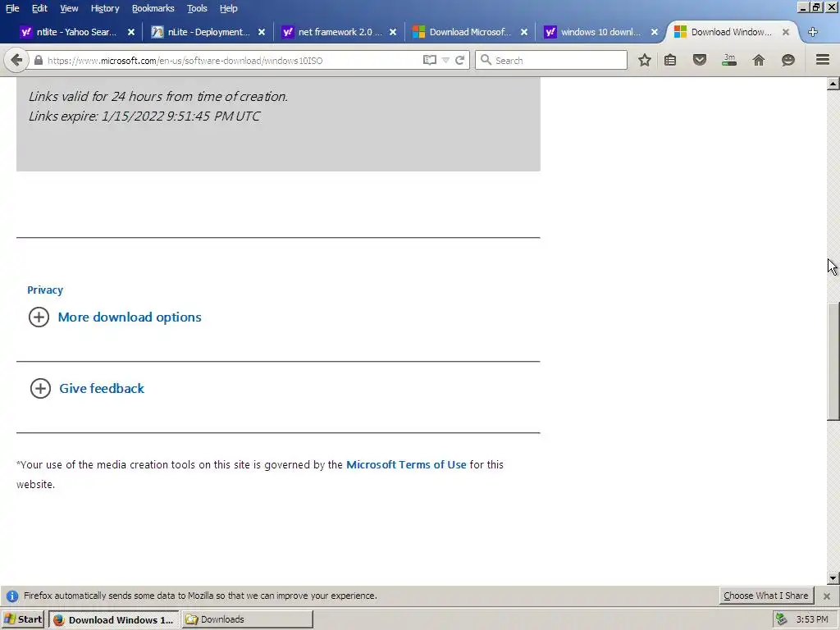Open the Firefox hamburger menu
Image resolution: width=840 pixels, height=630 pixels.
823,59
